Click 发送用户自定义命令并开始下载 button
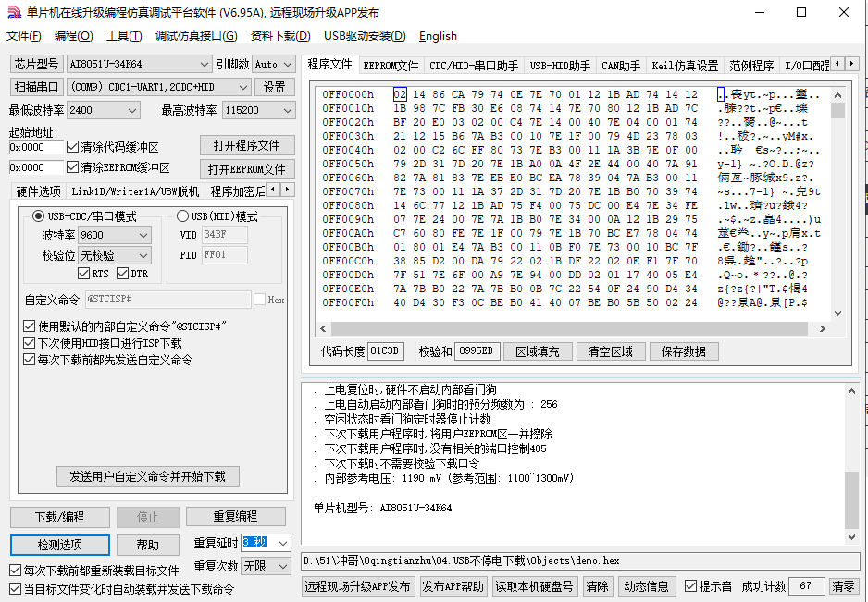 (148, 476)
